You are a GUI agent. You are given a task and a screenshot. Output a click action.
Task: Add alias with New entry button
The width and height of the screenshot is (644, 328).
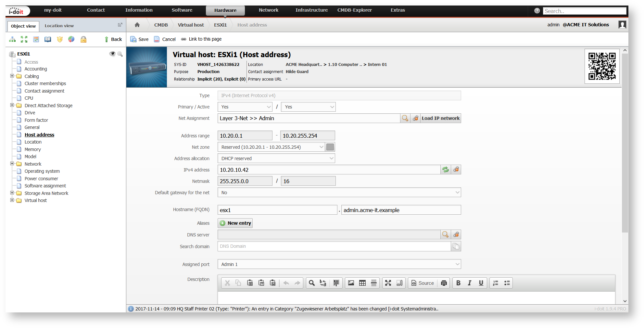coord(235,223)
